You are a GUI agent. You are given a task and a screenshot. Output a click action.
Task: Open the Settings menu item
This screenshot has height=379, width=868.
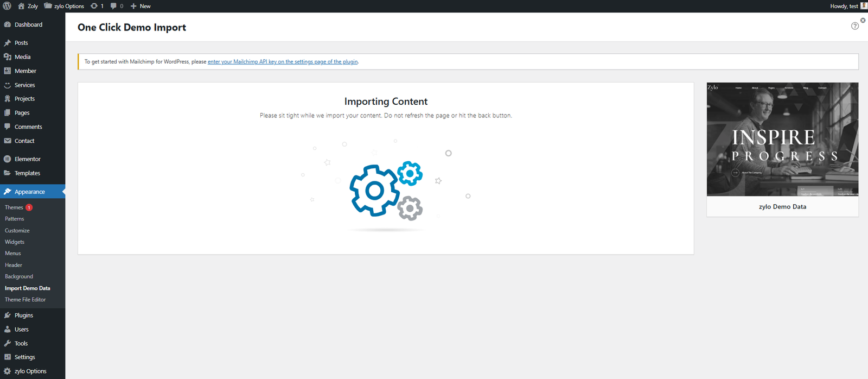tap(25, 357)
